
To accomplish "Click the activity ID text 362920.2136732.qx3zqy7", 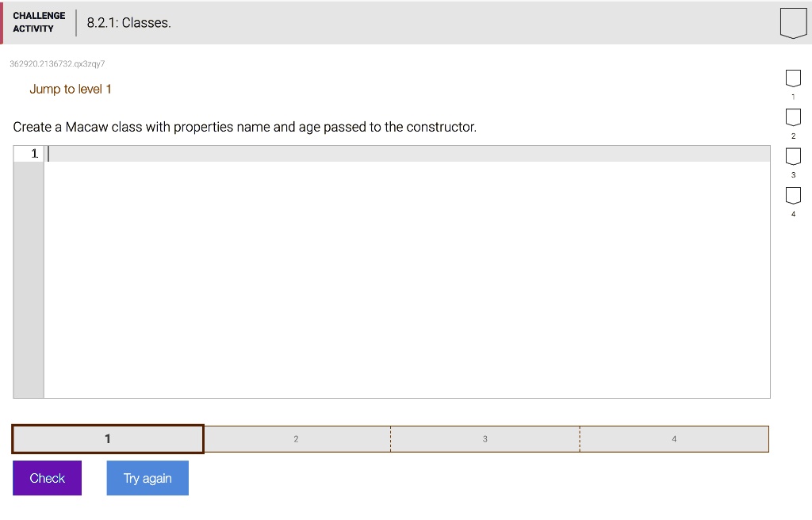I will [x=57, y=63].
